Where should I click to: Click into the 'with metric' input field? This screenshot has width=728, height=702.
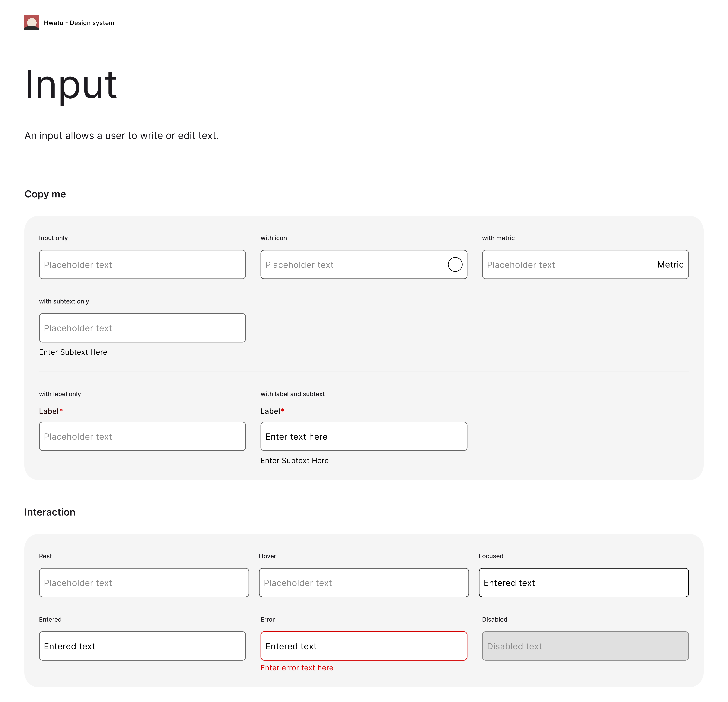[x=585, y=265]
